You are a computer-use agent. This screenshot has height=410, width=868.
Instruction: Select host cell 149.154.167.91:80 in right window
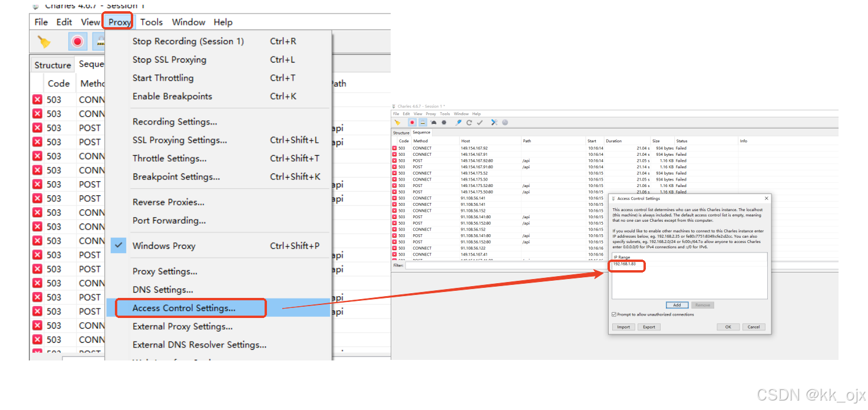[477, 167]
